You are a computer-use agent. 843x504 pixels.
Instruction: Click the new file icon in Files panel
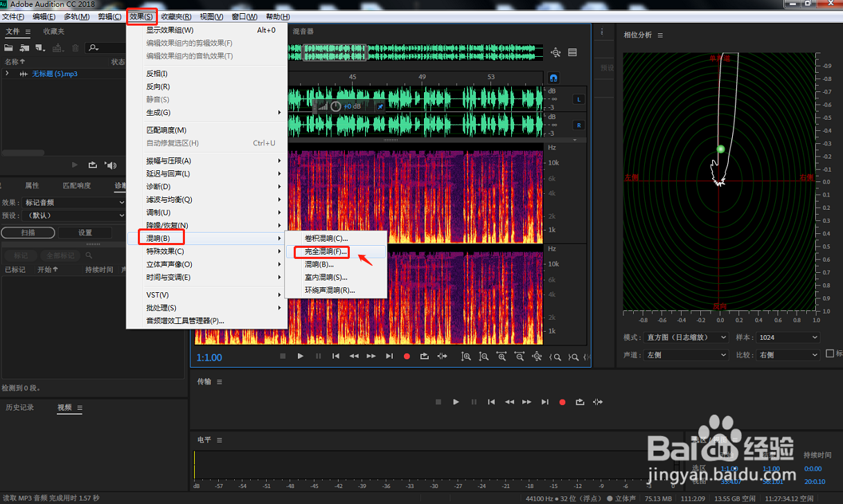point(40,48)
